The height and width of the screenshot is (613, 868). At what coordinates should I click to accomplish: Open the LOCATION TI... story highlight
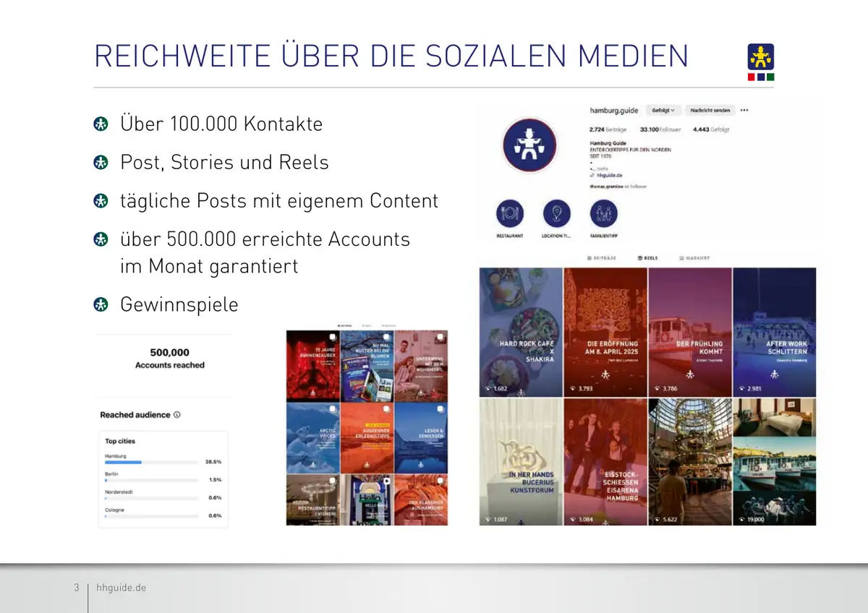556,214
